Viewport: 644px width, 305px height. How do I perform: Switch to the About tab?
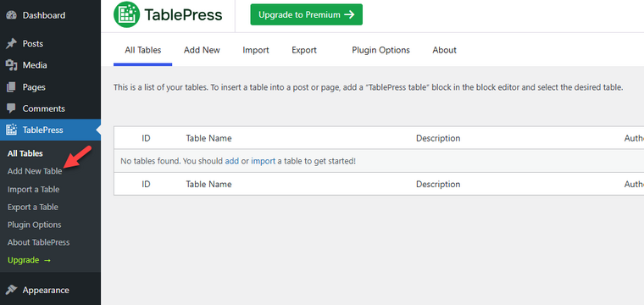[x=444, y=50]
